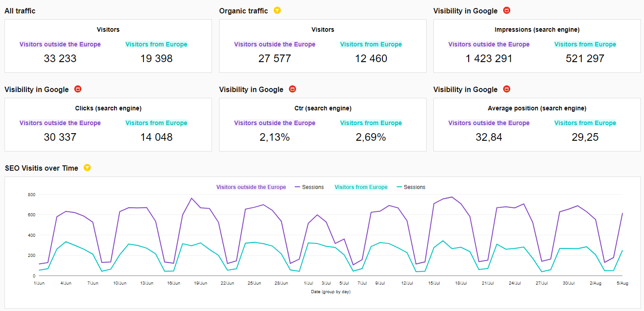Click the red calendar icon above the Clicks widget
Screen dimensions: 644x311
(x=78, y=89)
